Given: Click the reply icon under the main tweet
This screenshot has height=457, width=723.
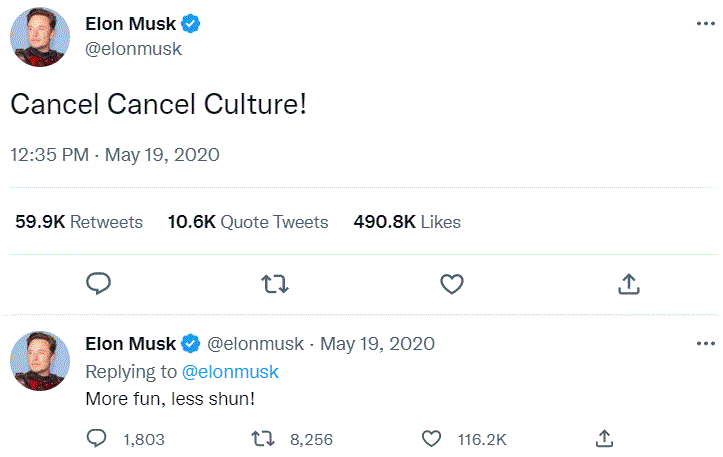Looking at the screenshot, I should 98,284.
